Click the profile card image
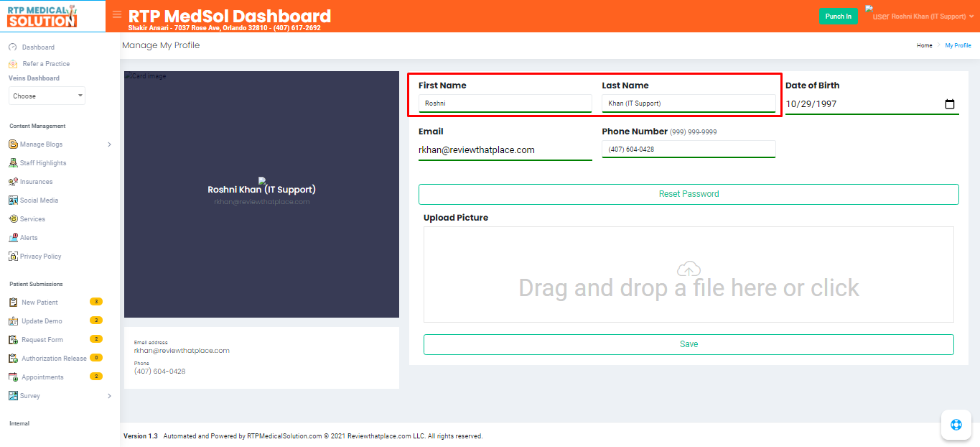980x447 pixels. click(x=261, y=194)
